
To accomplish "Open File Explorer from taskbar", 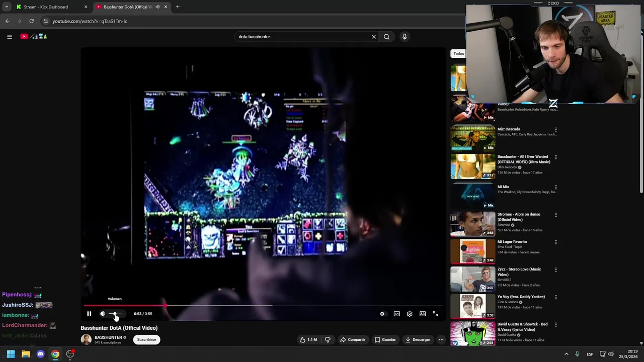I will [26, 354].
